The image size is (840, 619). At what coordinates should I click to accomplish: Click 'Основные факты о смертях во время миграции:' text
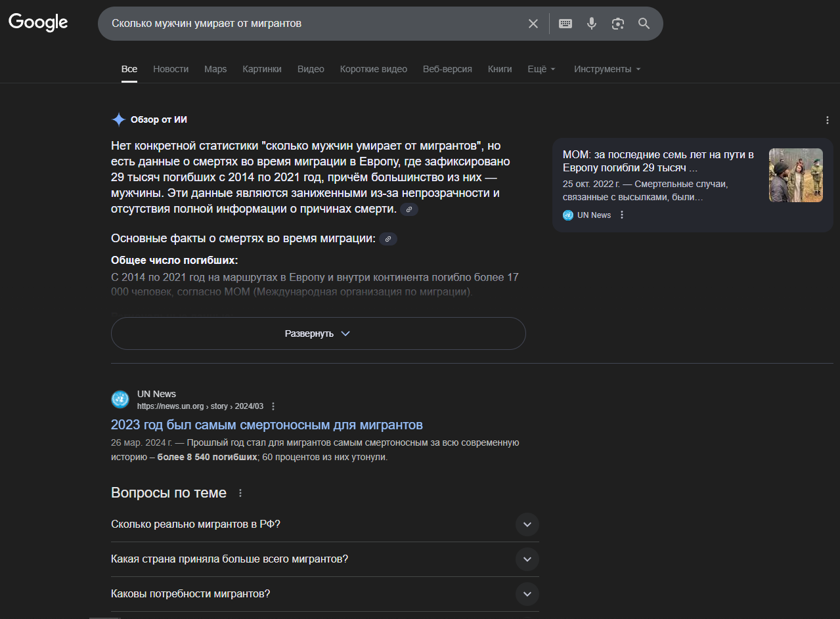pos(243,238)
